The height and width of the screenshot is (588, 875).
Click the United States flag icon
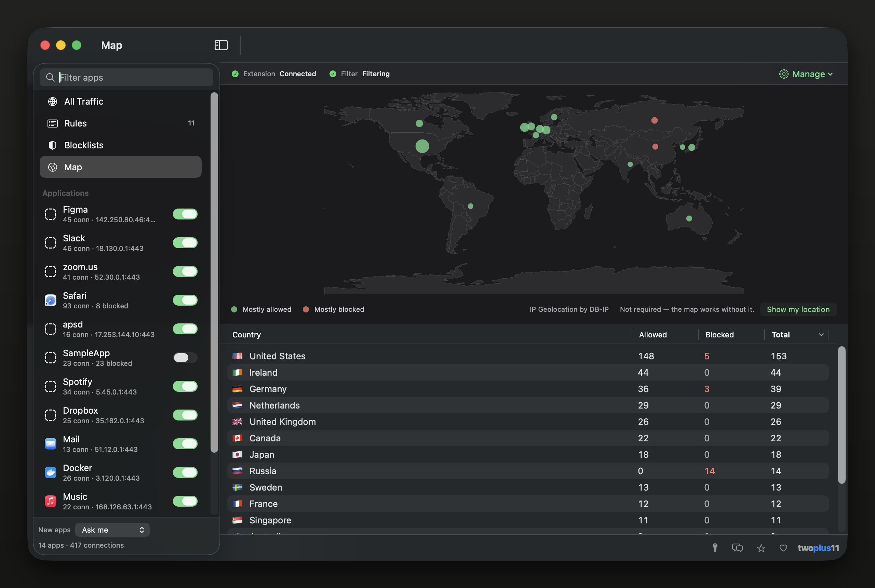tap(237, 356)
